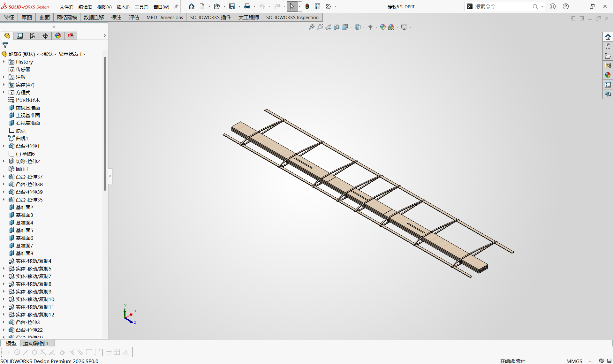
Task: Open the ConfigurationManager tab icon
Action: [x=33, y=36]
